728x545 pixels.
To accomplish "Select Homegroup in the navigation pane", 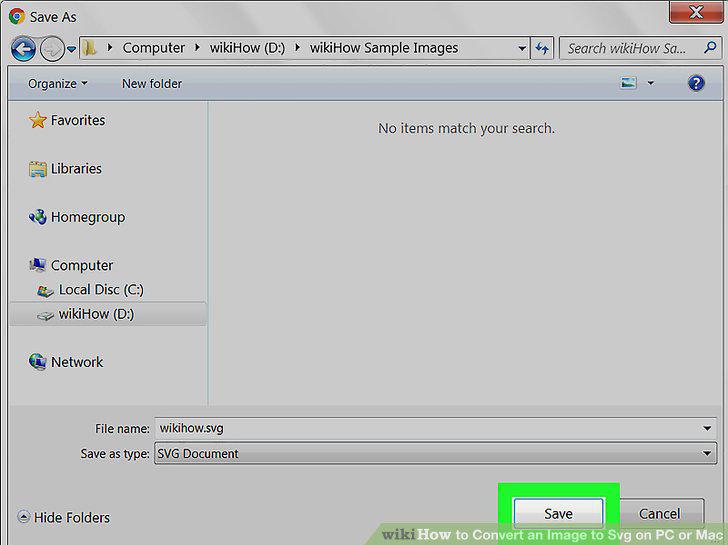I will click(88, 217).
